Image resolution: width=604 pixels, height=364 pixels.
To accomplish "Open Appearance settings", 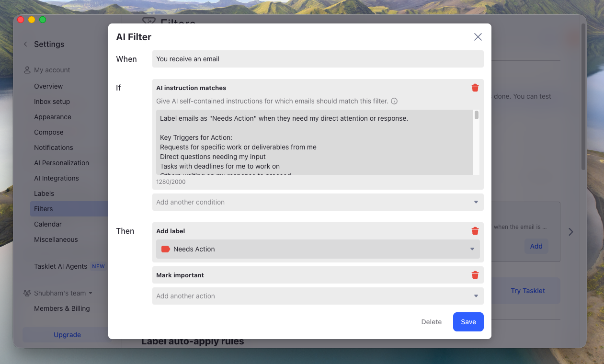I will point(53,117).
